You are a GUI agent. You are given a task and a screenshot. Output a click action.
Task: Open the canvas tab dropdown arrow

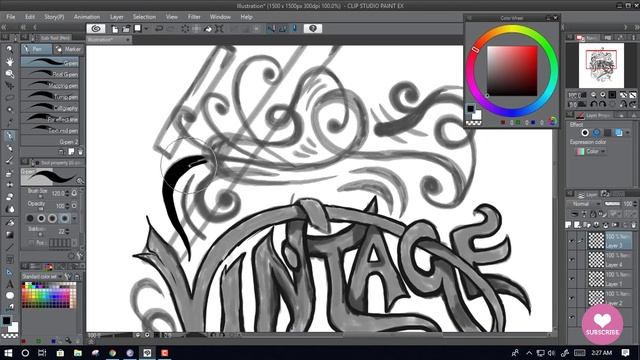[x=128, y=40]
